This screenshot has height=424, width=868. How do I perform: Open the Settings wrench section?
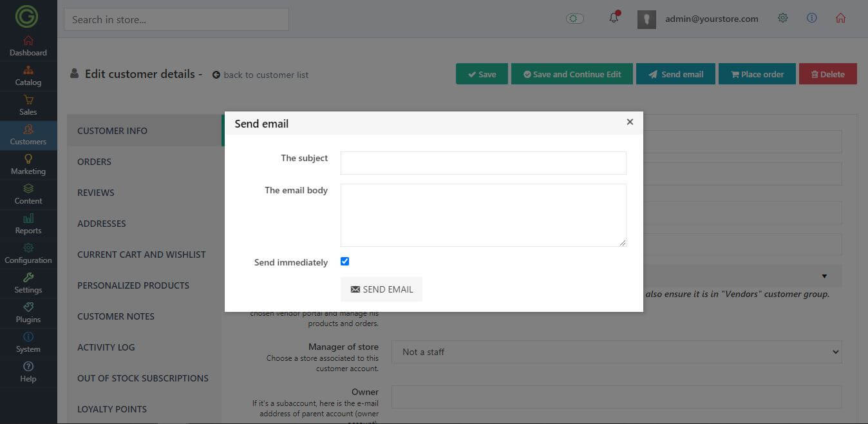click(x=28, y=284)
